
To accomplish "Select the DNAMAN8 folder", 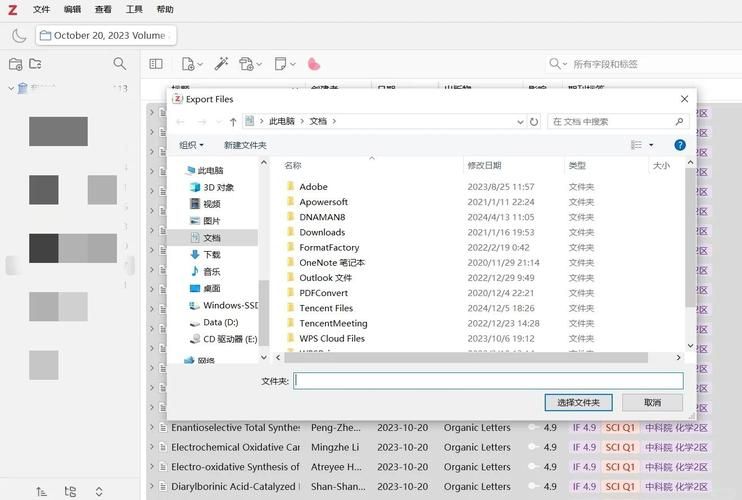I will [x=322, y=217].
